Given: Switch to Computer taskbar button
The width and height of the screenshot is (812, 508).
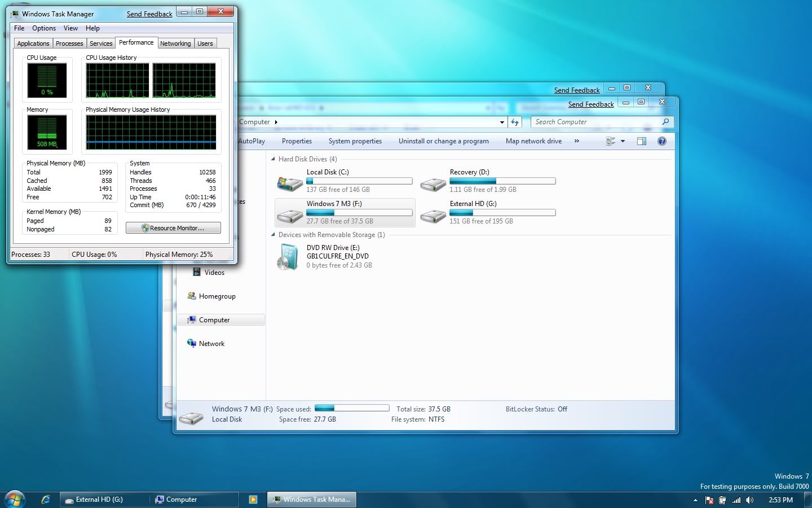Looking at the screenshot, I should 194,500.
